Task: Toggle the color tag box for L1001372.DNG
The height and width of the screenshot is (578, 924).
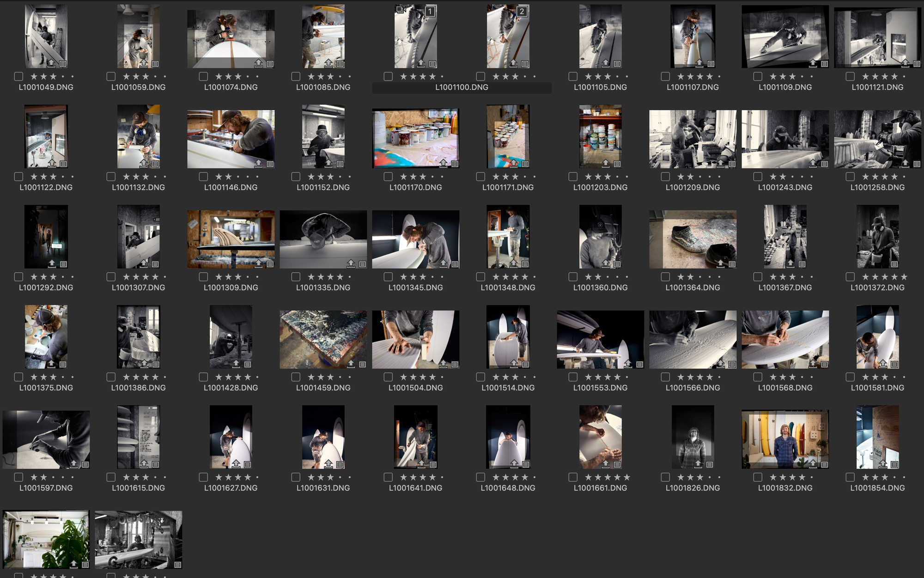Action: [850, 277]
